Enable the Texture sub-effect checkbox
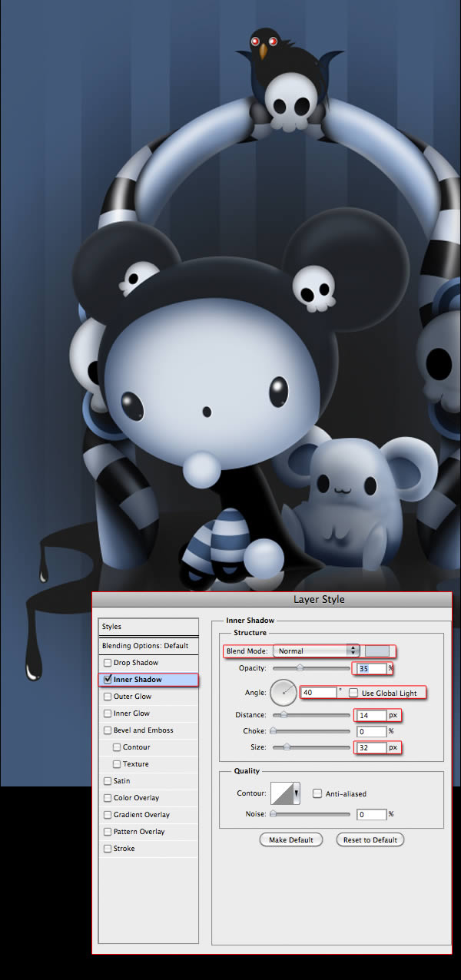Image resolution: width=461 pixels, height=980 pixels. pos(117,764)
